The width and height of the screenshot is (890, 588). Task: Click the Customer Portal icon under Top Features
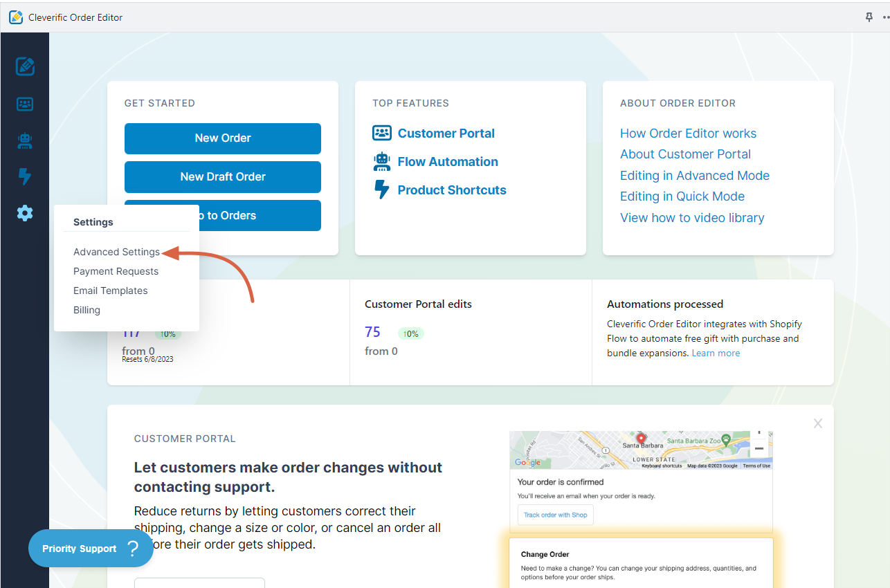(x=381, y=133)
